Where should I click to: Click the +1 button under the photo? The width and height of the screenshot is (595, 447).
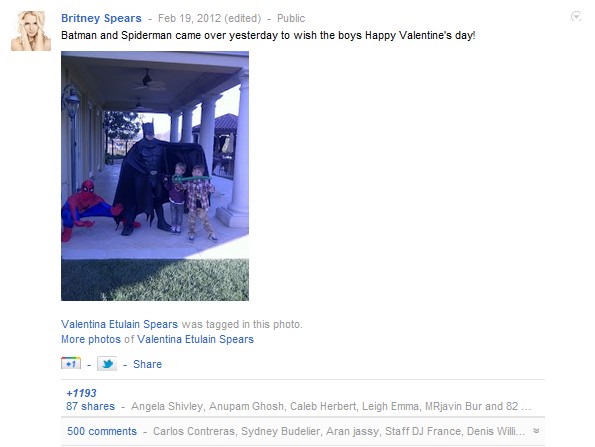pos(71,364)
